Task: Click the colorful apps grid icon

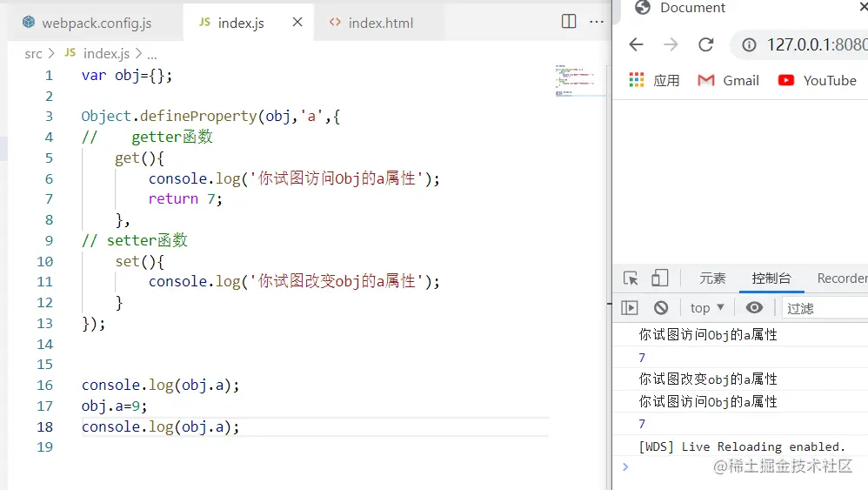Action: pos(637,80)
